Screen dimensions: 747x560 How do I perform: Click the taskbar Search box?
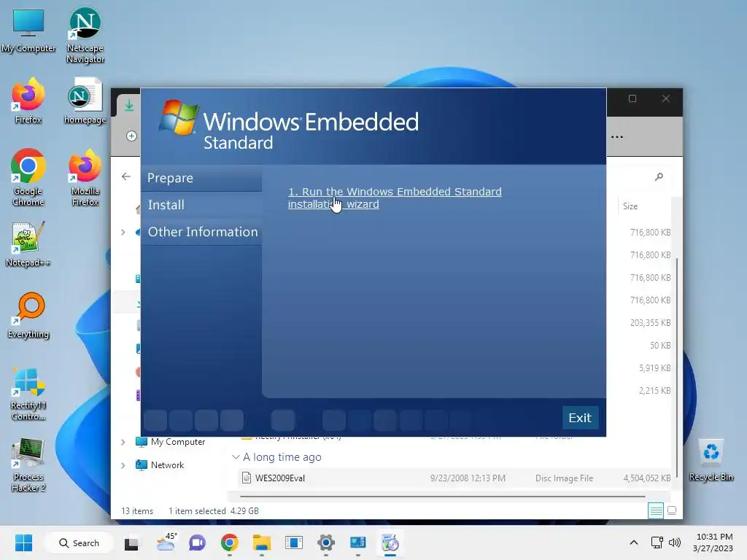coord(79,542)
